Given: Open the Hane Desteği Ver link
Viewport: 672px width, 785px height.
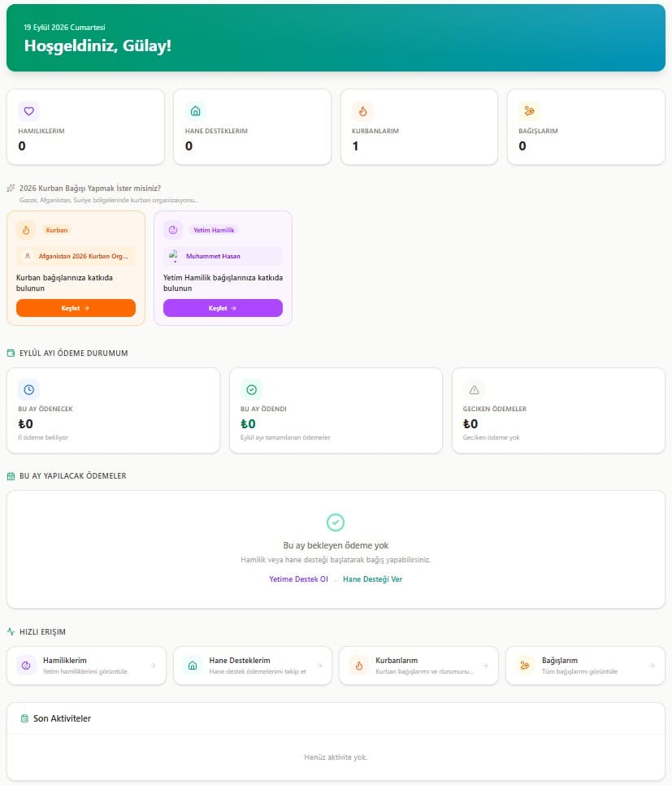Looking at the screenshot, I should coord(372,579).
